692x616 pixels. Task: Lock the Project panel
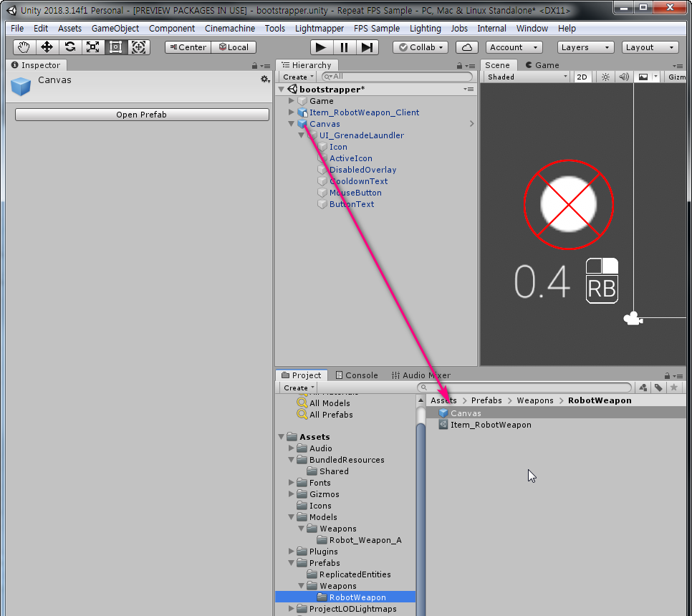(x=667, y=376)
